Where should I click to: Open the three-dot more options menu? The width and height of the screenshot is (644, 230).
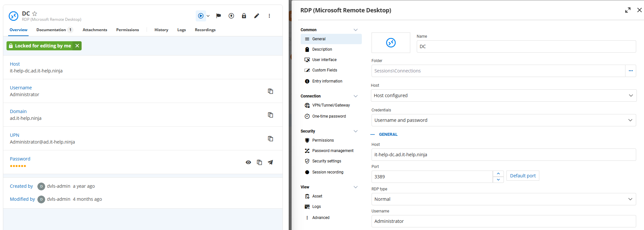pos(269,16)
